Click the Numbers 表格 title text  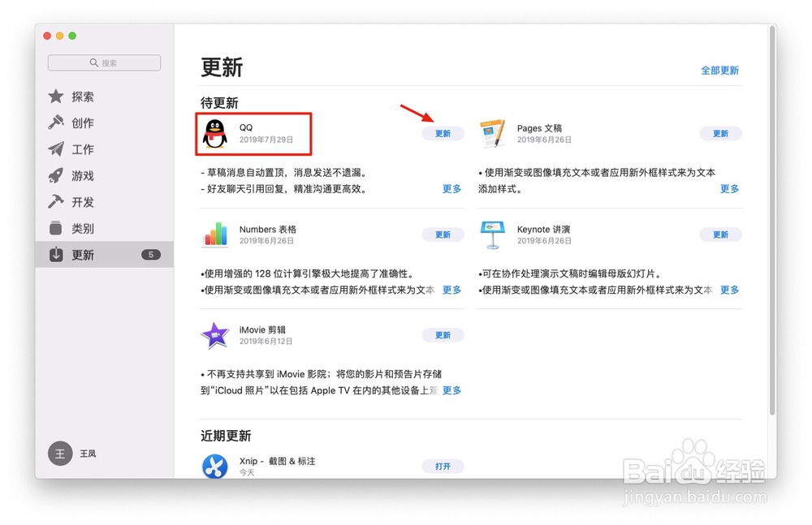(x=268, y=229)
